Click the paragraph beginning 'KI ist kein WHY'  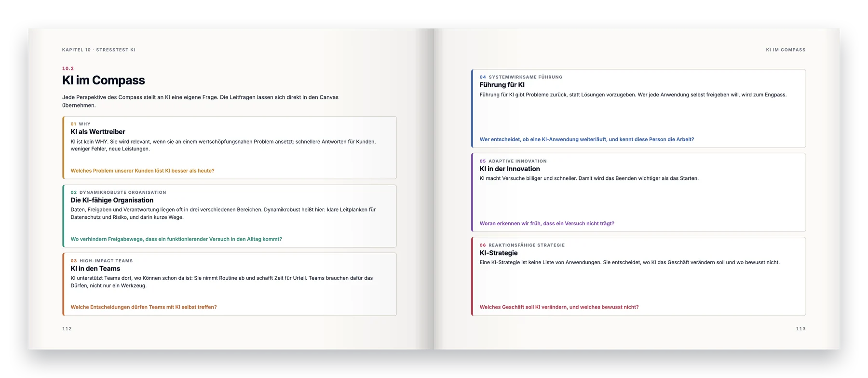223,145
